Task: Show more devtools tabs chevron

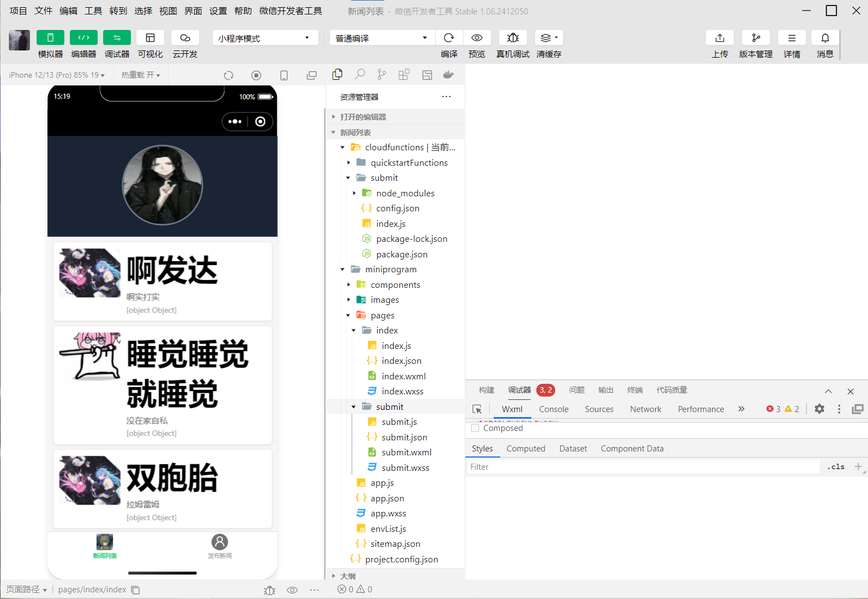Action: (x=741, y=409)
